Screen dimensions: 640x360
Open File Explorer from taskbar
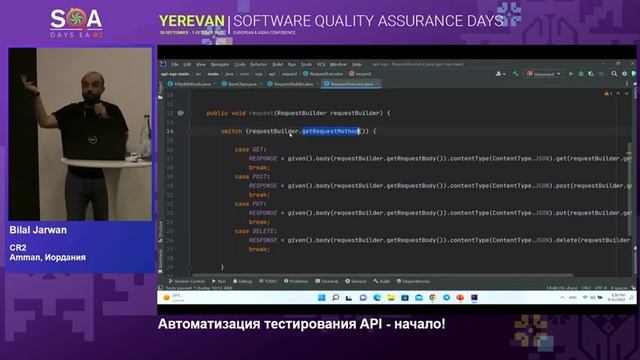click(x=391, y=298)
